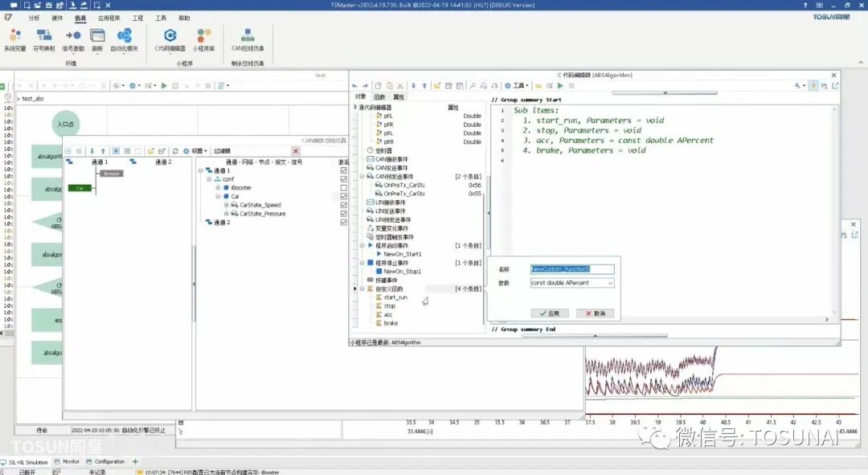Image resolution: width=868 pixels, height=475 pixels.
Task: Select the brake custom function
Action: (391, 323)
